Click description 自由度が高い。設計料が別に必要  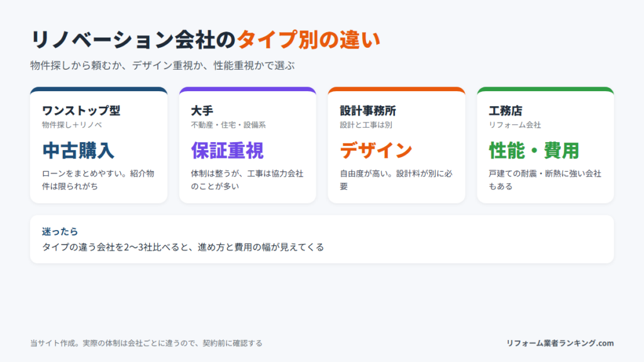[396, 180]
